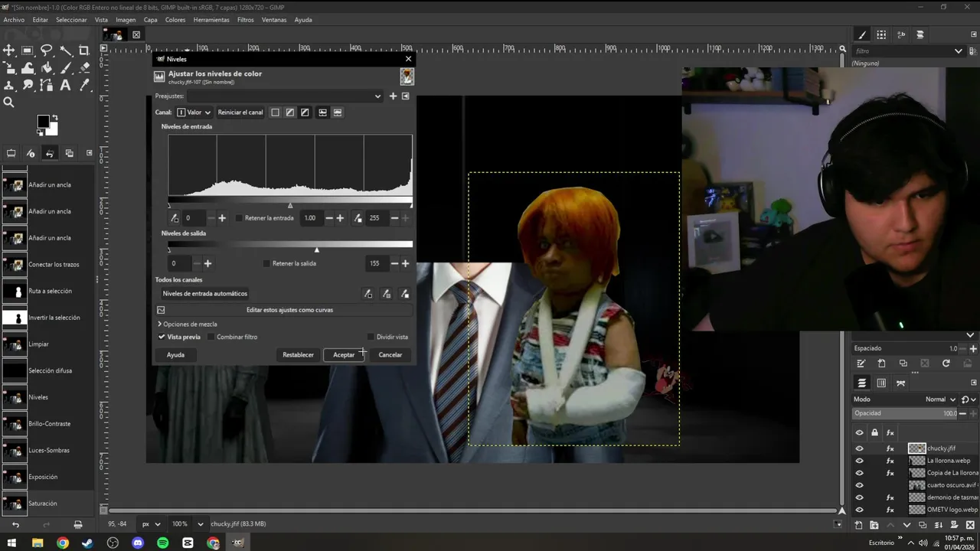Swap foreground and background colors
980x551 pixels.
[x=54, y=118]
